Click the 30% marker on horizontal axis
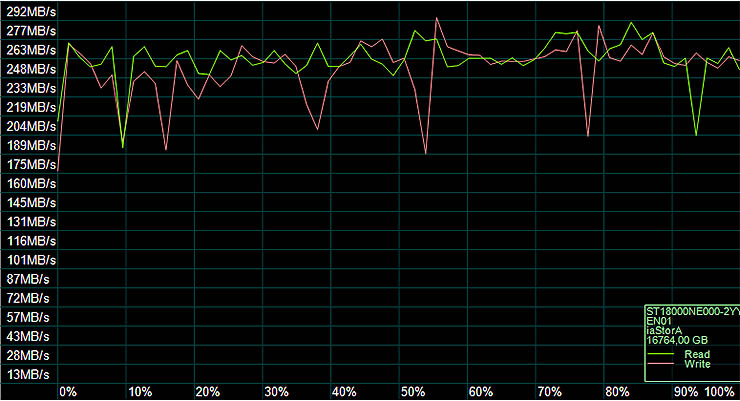740x401 pixels. pos(275,391)
